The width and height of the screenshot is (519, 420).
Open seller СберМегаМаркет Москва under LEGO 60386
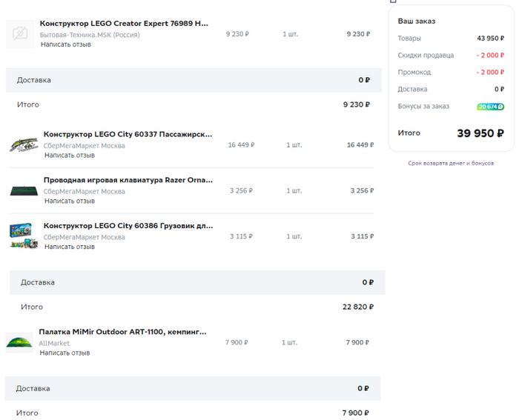click(84, 237)
